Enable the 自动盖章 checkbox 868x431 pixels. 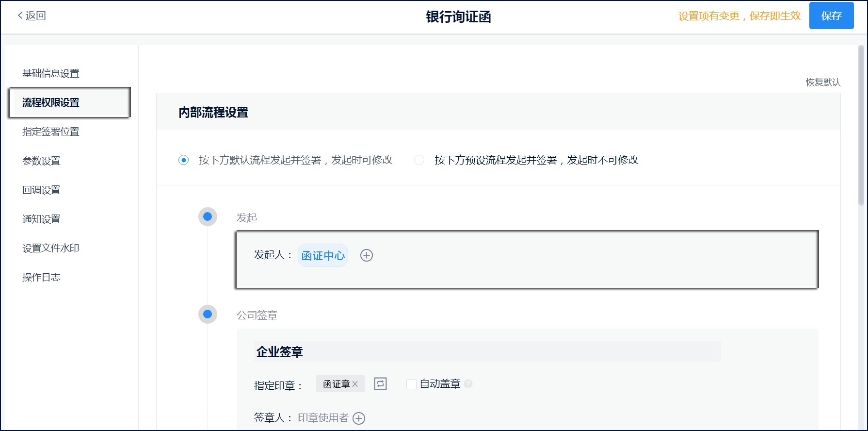click(411, 384)
